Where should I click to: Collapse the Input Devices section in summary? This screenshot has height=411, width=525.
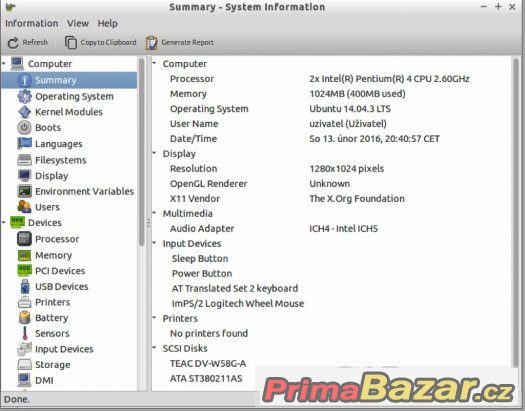[154, 242]
